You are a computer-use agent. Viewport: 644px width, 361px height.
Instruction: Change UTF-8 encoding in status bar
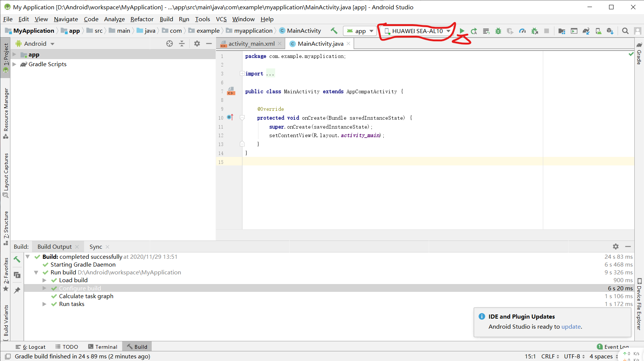[x=574, y=356]
